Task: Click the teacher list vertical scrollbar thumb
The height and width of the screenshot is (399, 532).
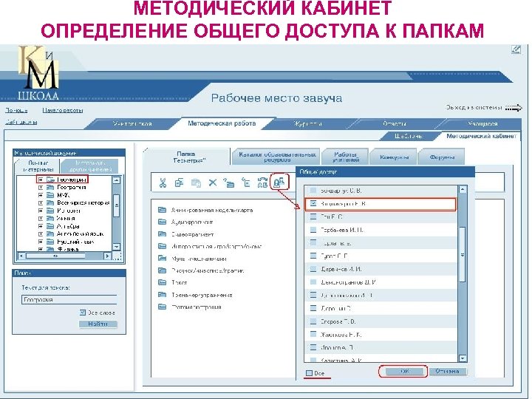Action: [x=462, y=254]
